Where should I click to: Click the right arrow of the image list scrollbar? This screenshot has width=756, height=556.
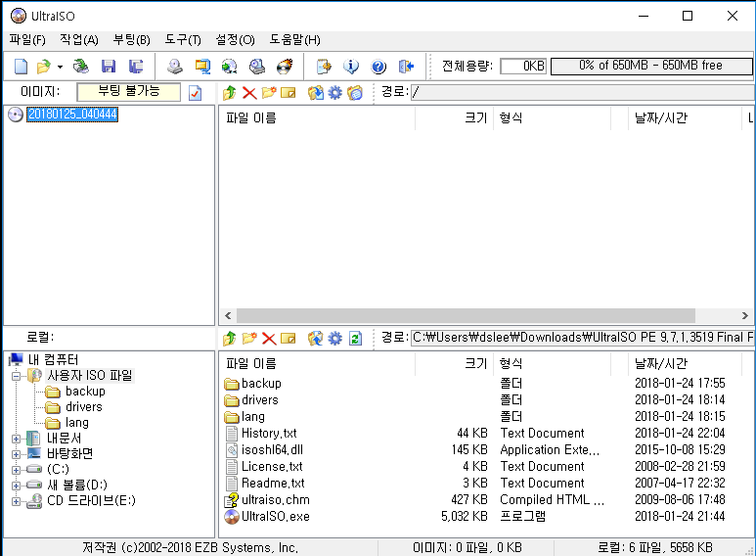745,315
